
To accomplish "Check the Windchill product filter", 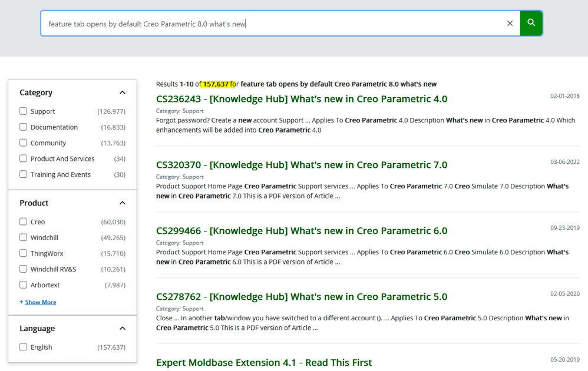I will point(24,238).
